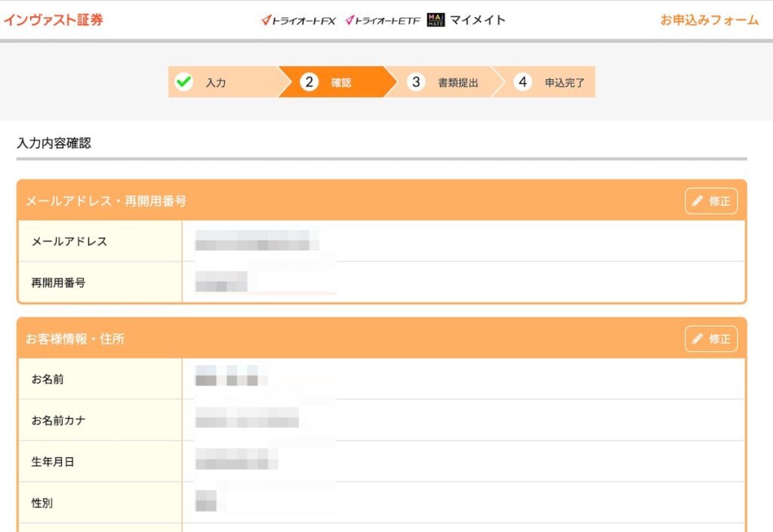The height and width of the screenshot is (532, 773).
Task: Click the black マイメイト square logo icon
Action: pyautogui.click(x=436, y=20)
